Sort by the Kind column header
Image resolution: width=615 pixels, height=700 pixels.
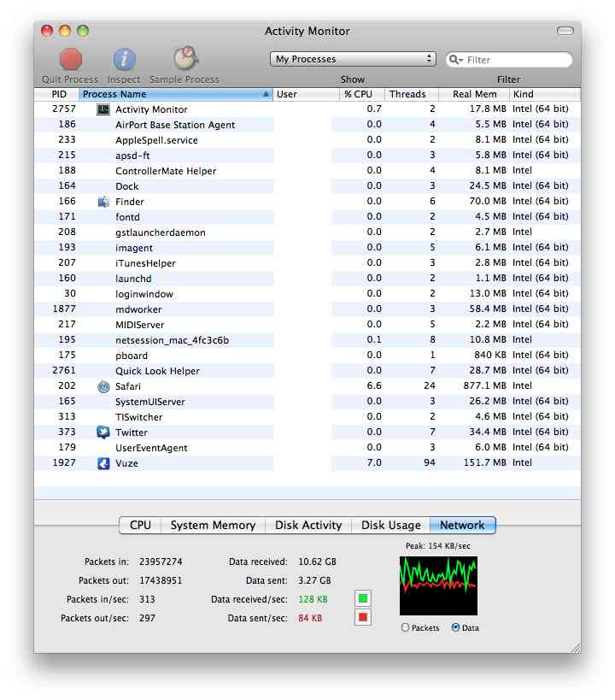pyautogui.click(x=545, y=94)
